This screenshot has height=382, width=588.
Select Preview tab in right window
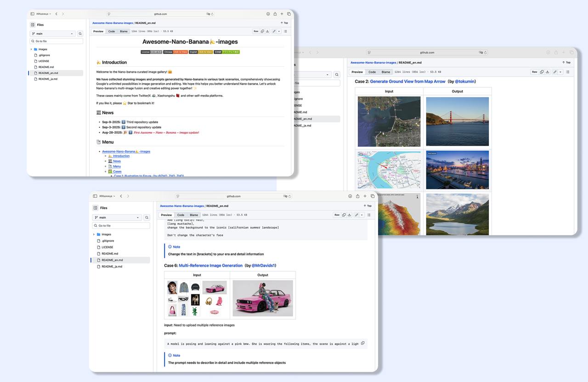(357, 72)
